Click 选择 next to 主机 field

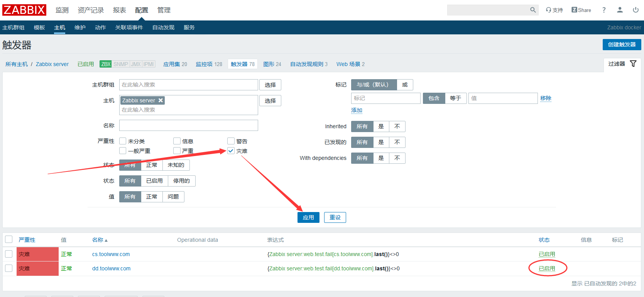click(x=270, y=101)
